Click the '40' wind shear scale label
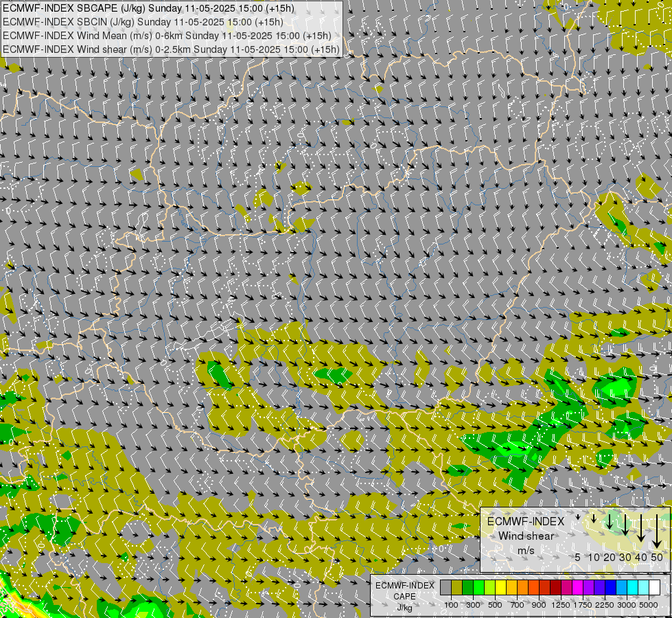The height and width of the screenshot is (618, 672). [x=640, y=558]
